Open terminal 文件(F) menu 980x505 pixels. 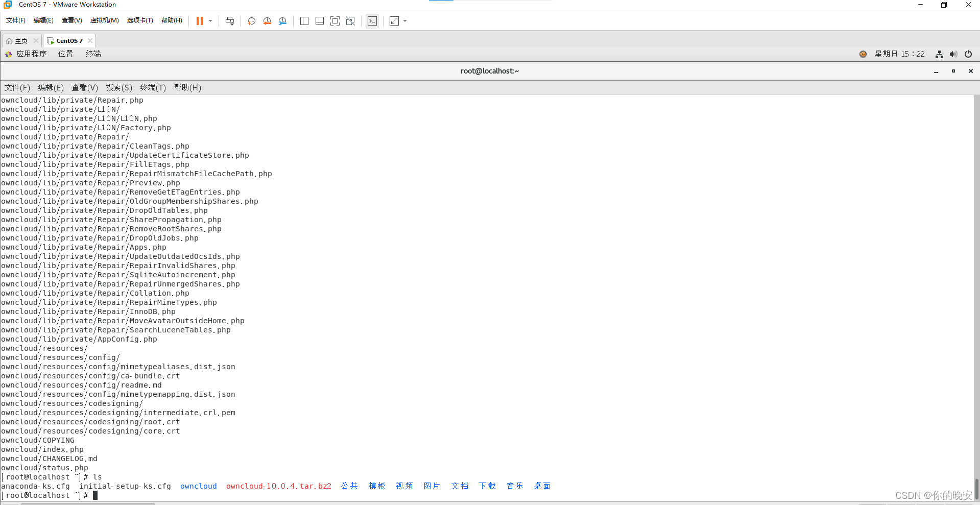pyautogui.click(x=17, y=88)
